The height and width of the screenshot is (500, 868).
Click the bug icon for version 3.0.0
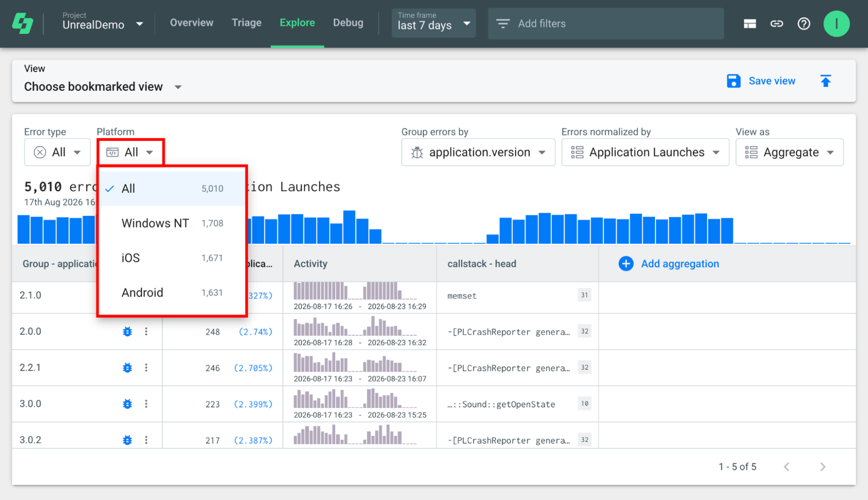point(127,404)
